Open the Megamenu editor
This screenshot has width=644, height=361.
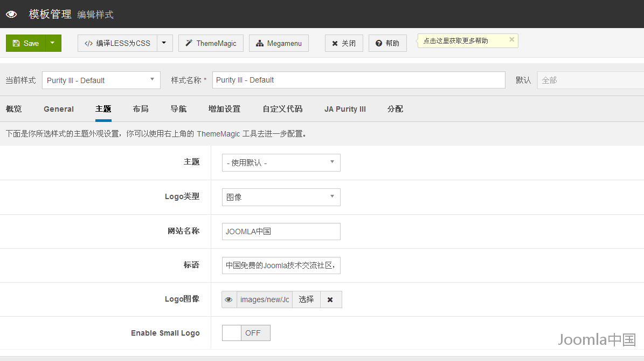(279, 43)
